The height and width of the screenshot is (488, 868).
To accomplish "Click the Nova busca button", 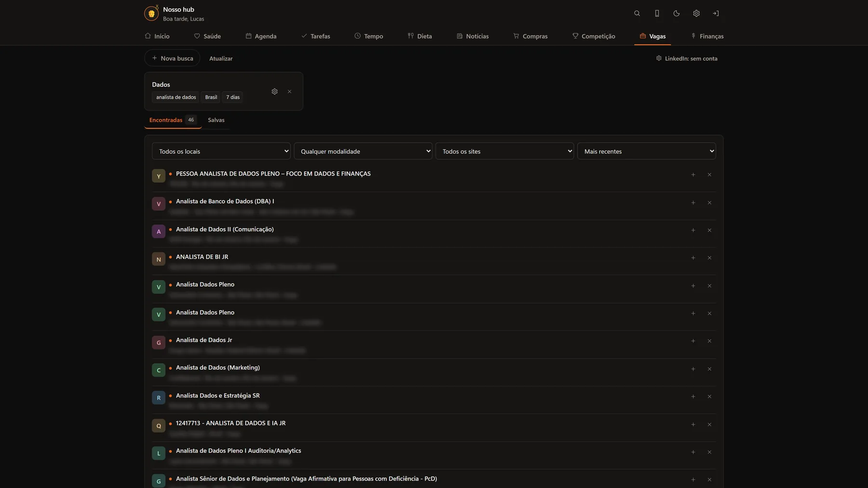I will tap(172, 58).
